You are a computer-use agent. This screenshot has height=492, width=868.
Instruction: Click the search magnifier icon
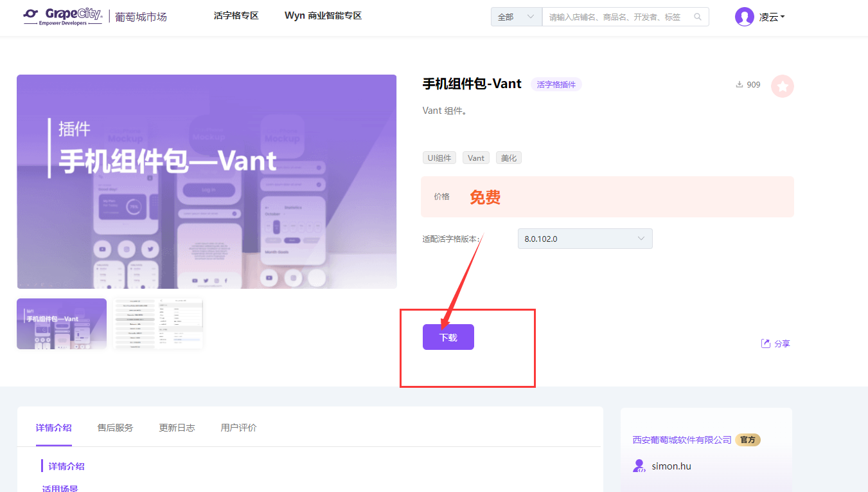pyautogui.click(x=698, y=17)
